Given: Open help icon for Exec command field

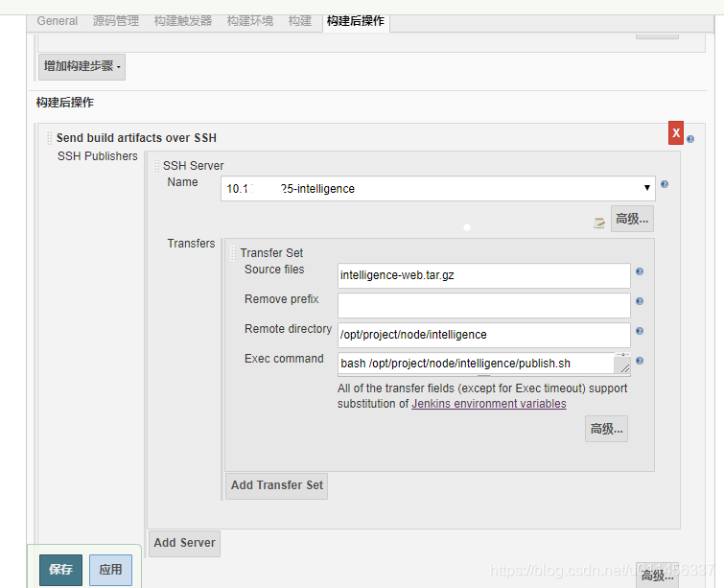Looking at the screenshot, I should pyautogui.click(x=640, y=361).
